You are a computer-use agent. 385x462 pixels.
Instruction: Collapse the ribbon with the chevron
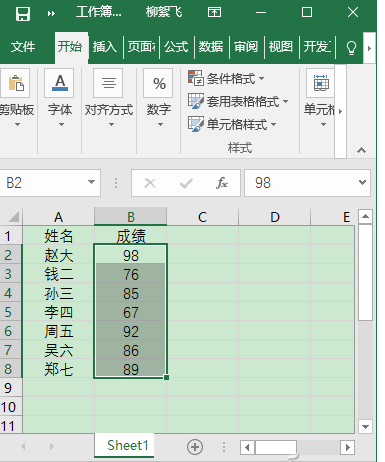[x=361, y=150]
